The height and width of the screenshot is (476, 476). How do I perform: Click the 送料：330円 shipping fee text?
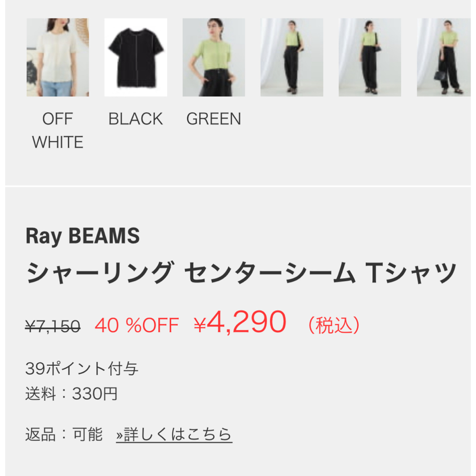click(71, 394)
